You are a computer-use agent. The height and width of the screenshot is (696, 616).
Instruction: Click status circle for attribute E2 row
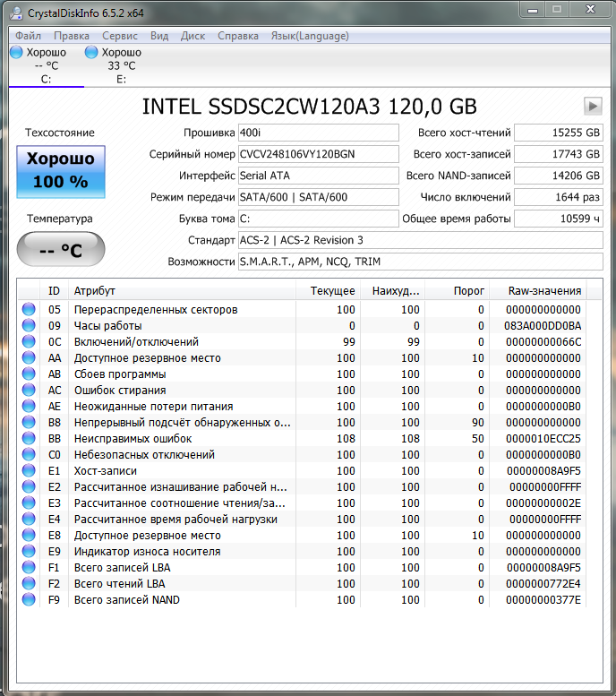(x=29, y=486)
